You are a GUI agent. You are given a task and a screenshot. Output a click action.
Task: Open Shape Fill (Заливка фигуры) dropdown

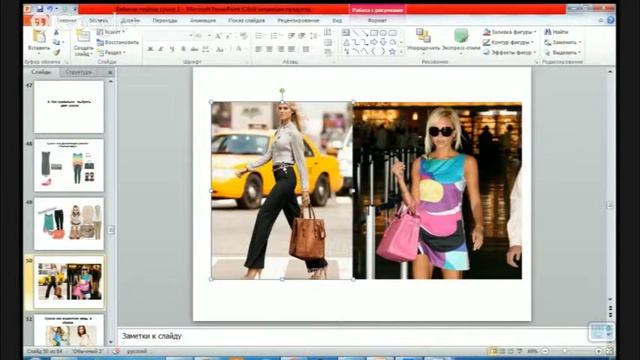tap(509, 32)
